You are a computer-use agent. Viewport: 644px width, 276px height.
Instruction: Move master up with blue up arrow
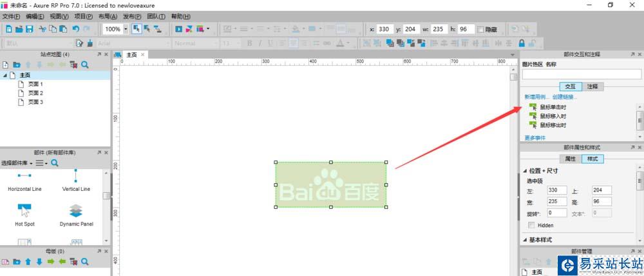(28, 261)
